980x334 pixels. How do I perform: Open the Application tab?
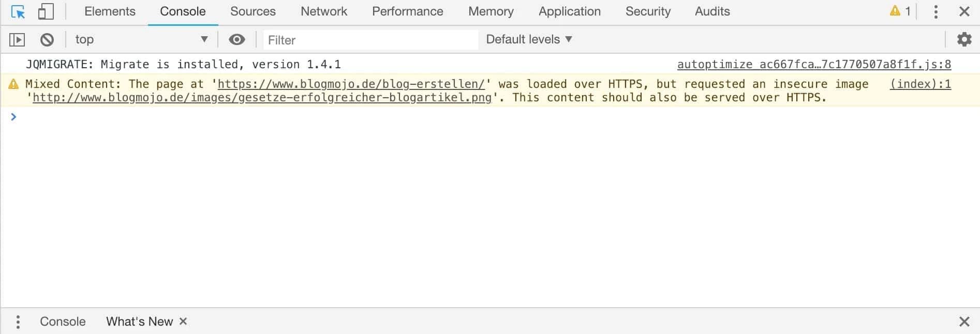click(x=569, y=11)
